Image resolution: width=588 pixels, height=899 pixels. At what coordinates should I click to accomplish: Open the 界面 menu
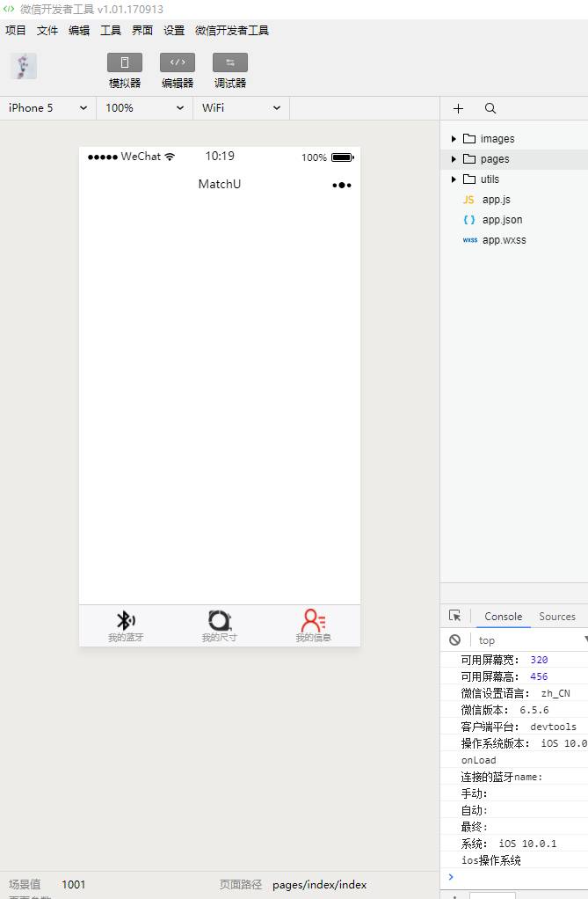pyautogui.click(x=142, y=31)
